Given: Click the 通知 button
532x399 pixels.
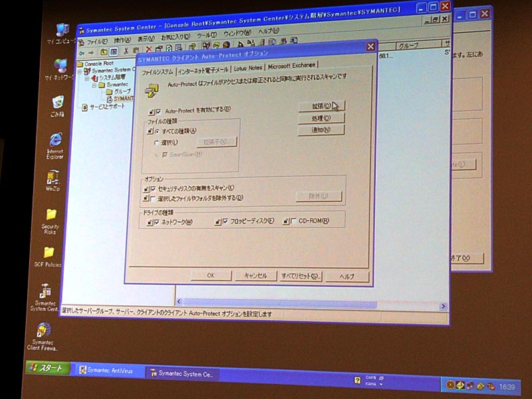Looking at the screenshot, I should pyautogui.click(x=321, y=130).
